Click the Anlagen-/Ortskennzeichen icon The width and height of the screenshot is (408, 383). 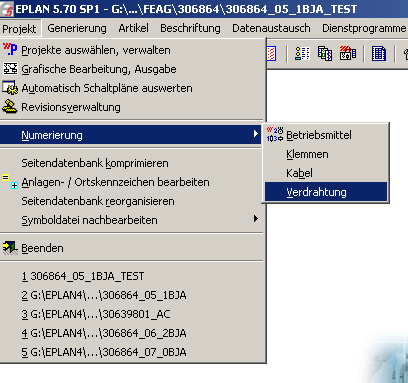click(10, 182)
